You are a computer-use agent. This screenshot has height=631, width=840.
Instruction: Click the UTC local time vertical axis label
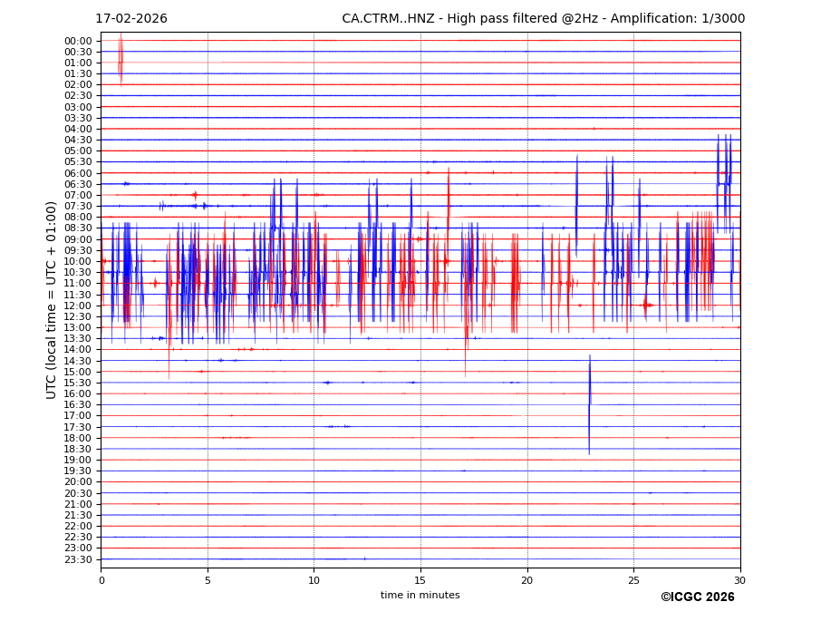pos(52,299)
